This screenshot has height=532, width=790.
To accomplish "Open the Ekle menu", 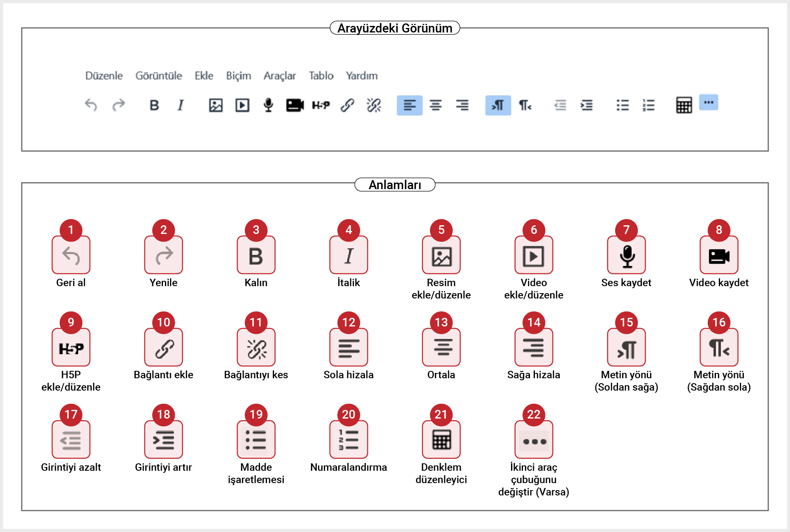I will pyautogui.click(x=204, y=76).
